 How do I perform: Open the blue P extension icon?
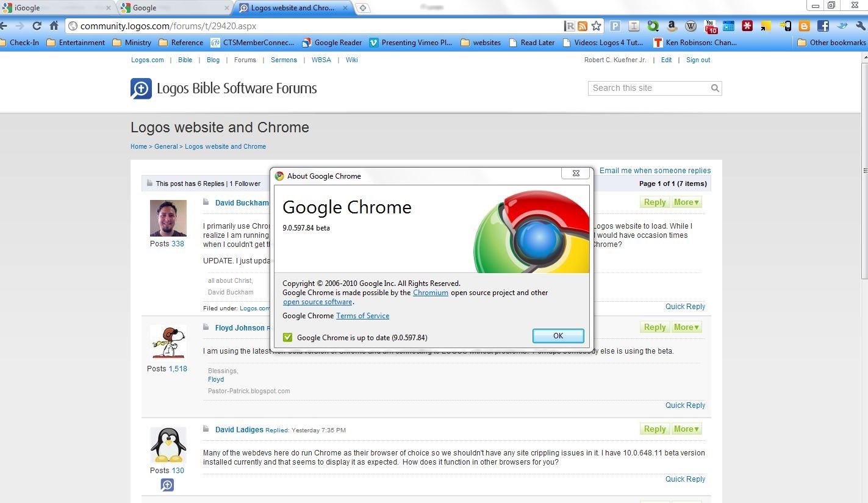coord(615,26)
